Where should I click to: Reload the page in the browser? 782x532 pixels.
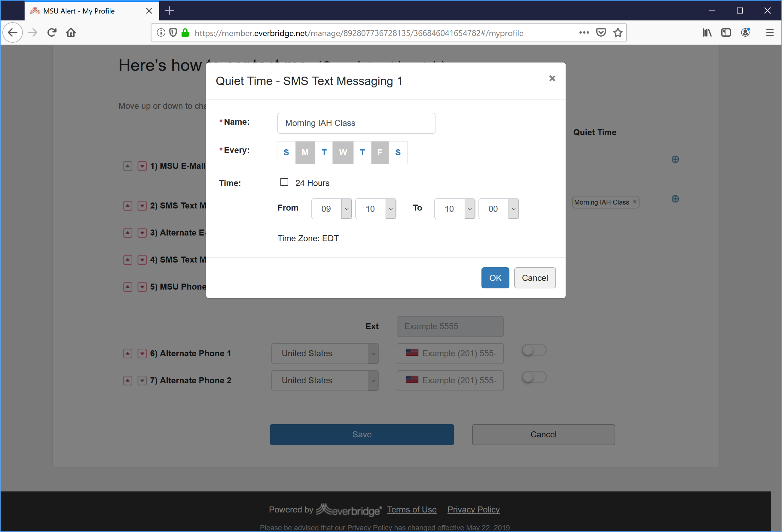click(52, 33)
